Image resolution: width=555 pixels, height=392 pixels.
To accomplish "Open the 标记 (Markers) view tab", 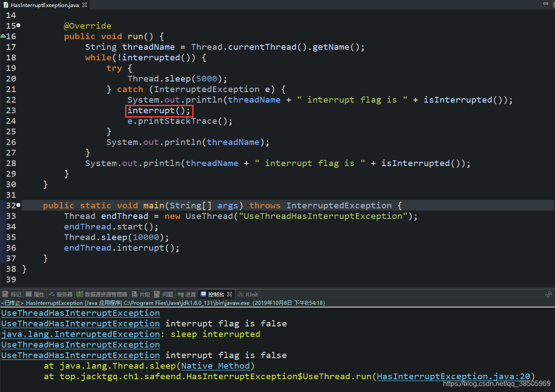I will pos(12,294).
